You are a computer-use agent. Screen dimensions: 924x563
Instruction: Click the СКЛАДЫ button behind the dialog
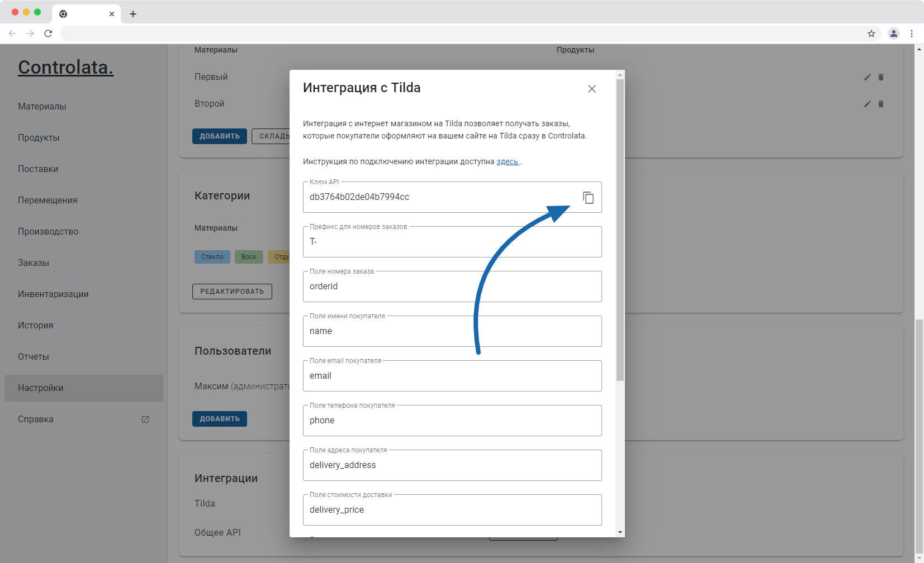tap(271, 136)
